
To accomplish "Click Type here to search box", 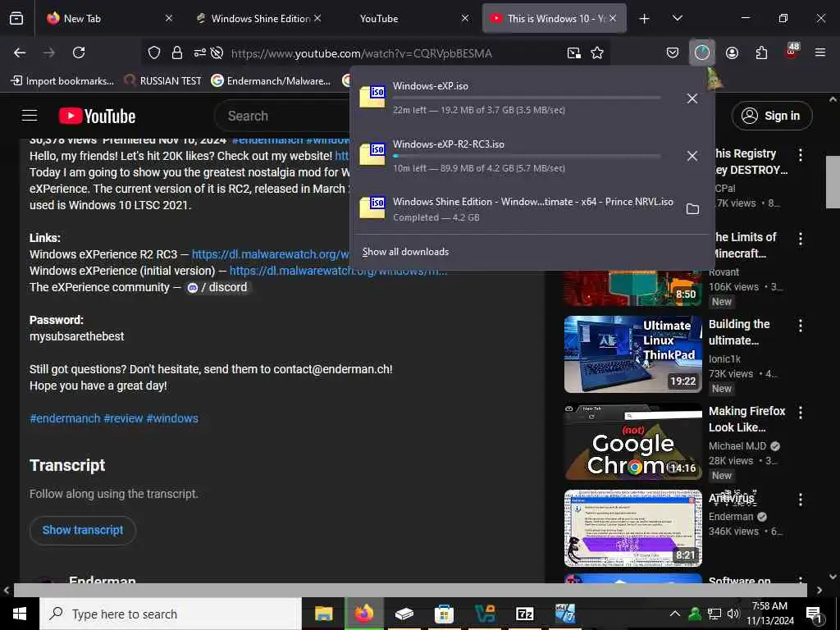I will (171, 614).
